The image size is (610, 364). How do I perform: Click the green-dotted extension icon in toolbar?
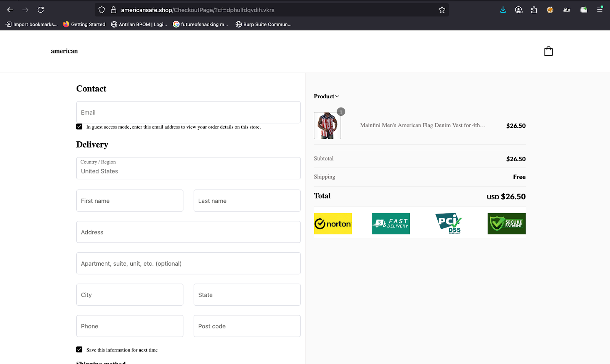click(584, 10)
